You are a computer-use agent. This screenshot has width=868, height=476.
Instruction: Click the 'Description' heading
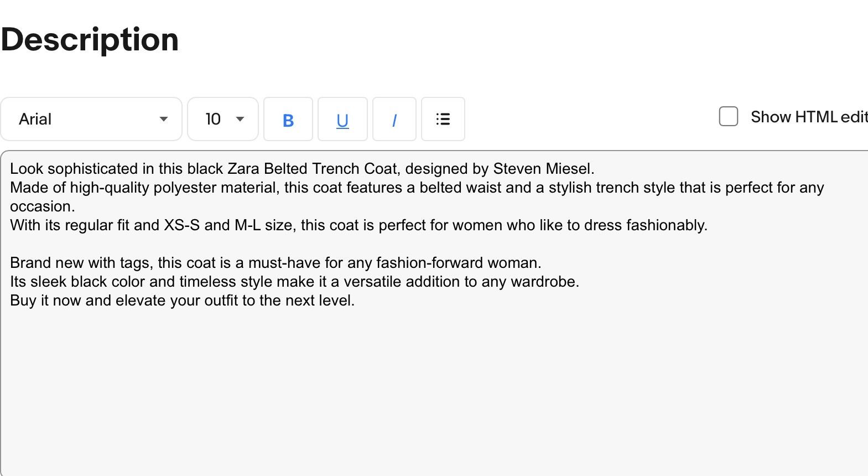[x=90, y=40]
